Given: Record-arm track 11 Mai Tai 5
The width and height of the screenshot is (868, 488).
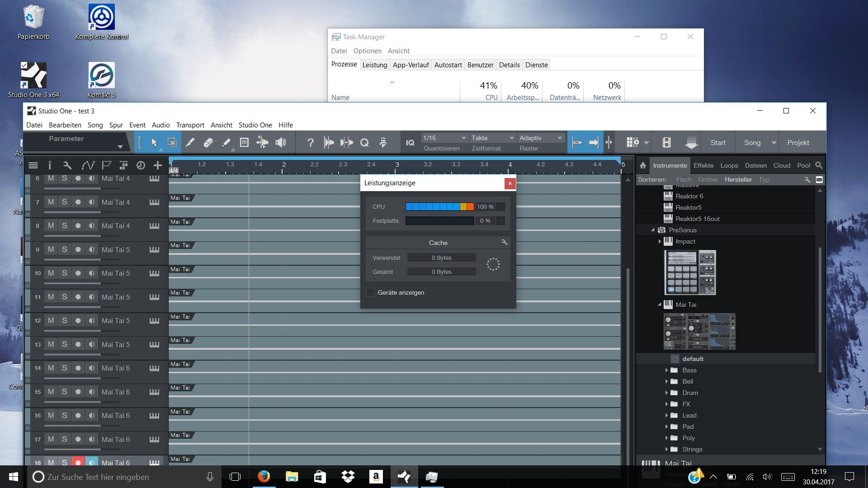Looking at the screenshot, I should (x=78, y=297).
